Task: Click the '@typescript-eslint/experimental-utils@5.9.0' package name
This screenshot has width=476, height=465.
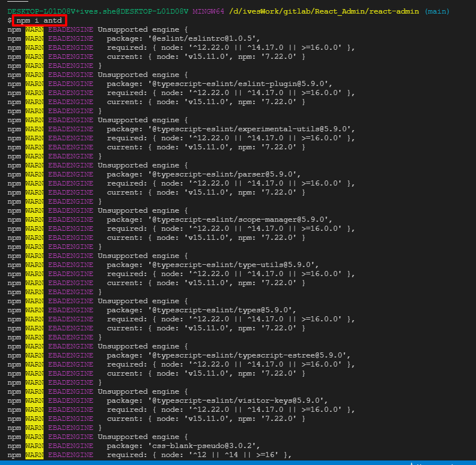Action: 249,129
